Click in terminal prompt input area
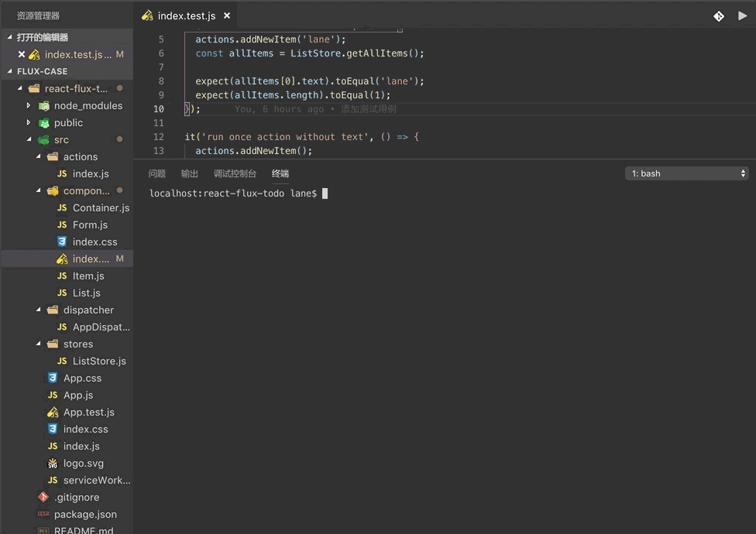 pos(325,193)
